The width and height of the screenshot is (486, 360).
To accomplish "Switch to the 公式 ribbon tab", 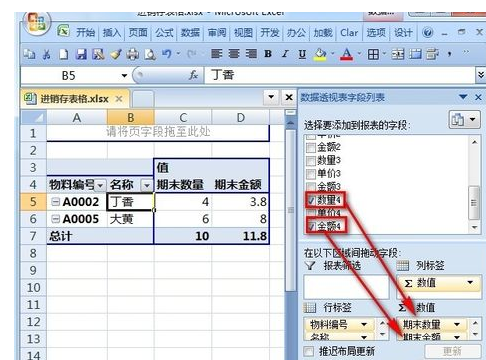I will point(164,33).
